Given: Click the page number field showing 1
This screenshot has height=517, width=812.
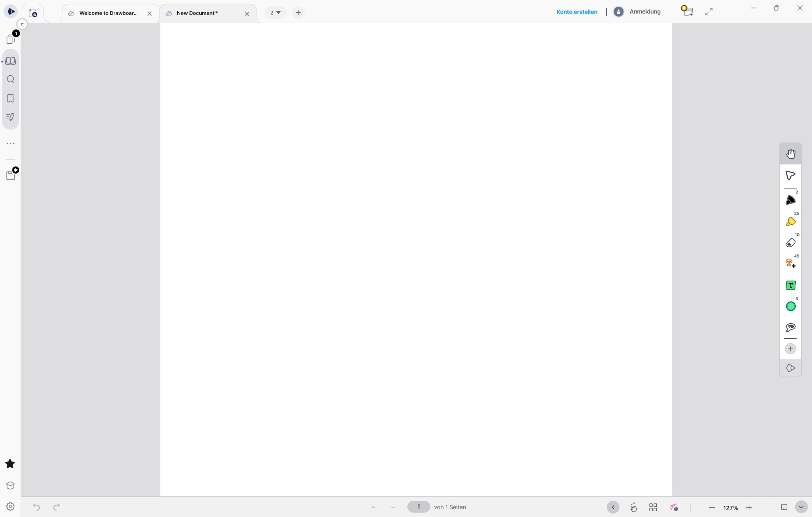Looking at the screenshot, I should pos(419,507).
